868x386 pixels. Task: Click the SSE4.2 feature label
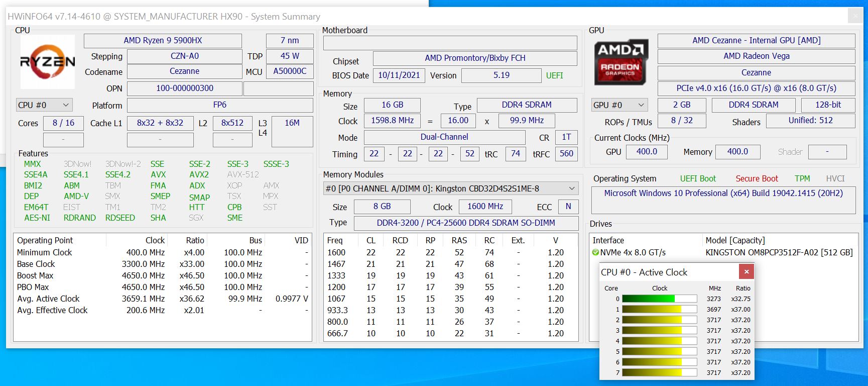tap(117, 174)
